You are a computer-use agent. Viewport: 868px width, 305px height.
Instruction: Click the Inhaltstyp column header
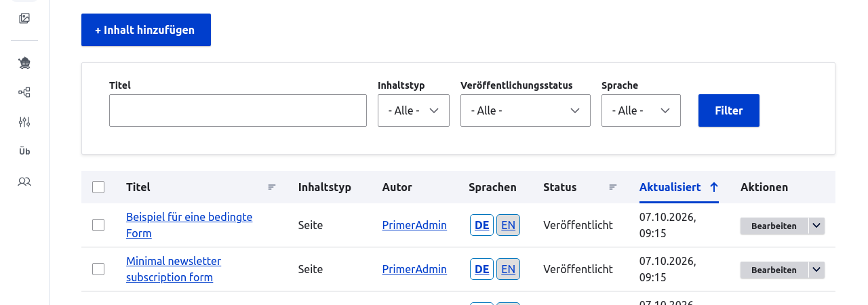325,187
